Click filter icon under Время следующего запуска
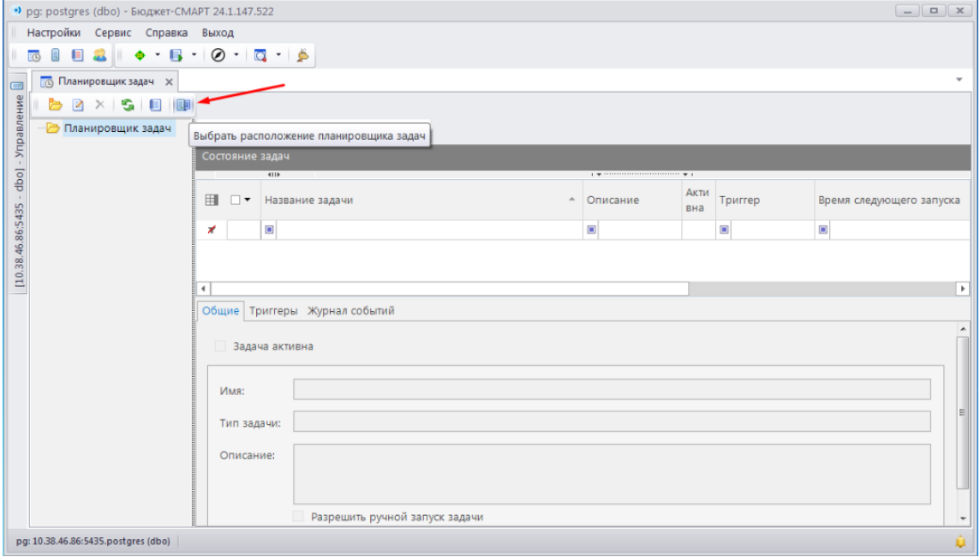Screen dimensions: 980x557 823,230
